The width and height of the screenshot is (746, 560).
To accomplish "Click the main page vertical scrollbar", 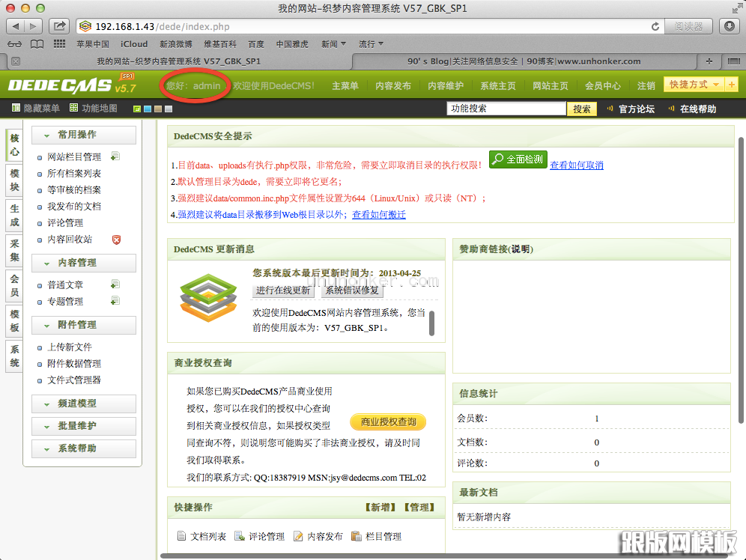I will 741,281.
